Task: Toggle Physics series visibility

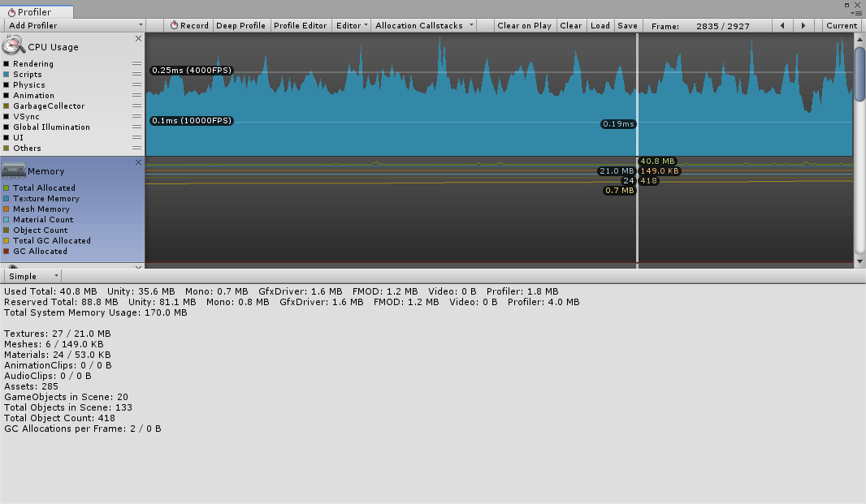Action: [x=6, y=85]
